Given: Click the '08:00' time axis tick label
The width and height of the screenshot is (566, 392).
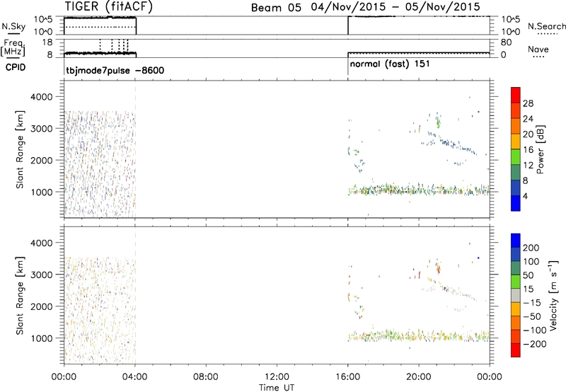Looking at the screenshot, I should [206, 377].
